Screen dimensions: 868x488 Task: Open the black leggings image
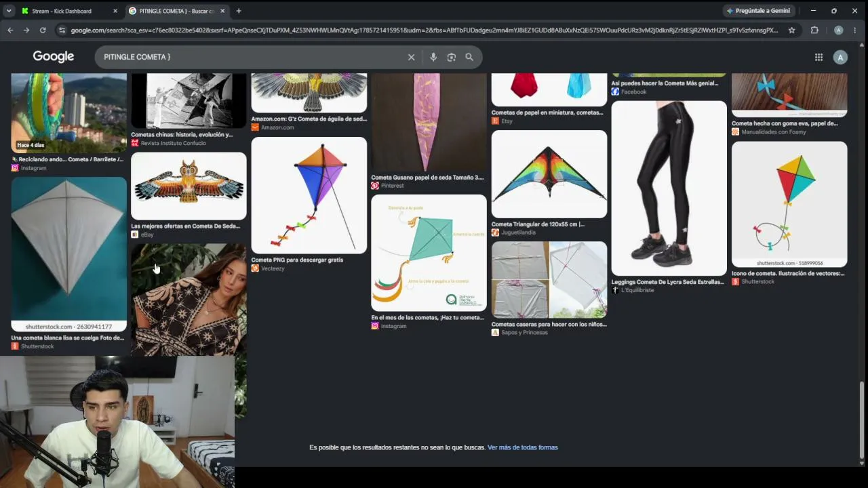[x=669, y=188]
